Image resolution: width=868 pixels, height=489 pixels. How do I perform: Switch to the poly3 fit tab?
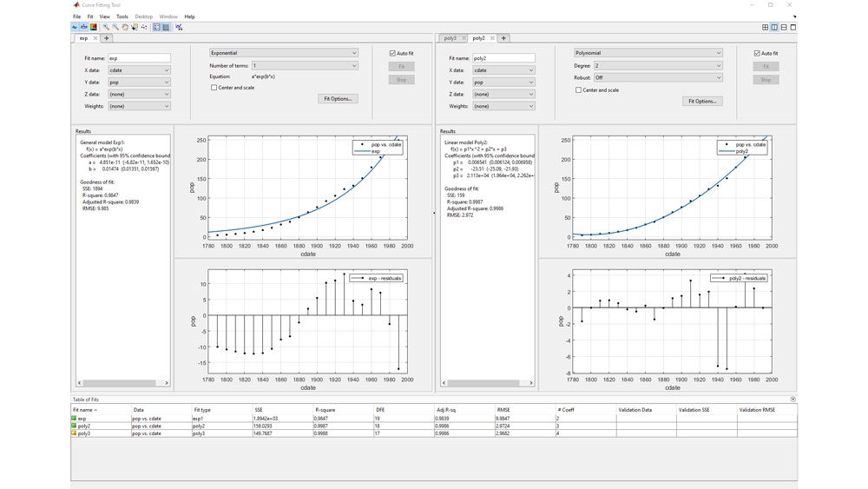[x=450, y=38]
